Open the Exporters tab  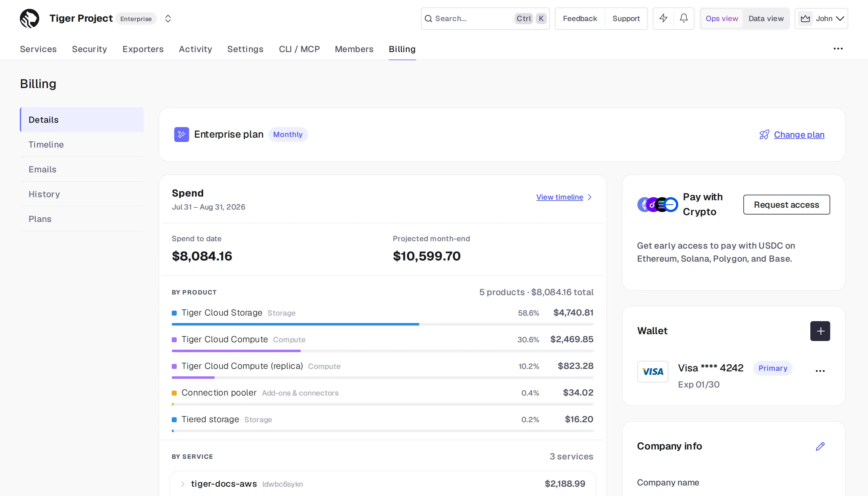point(143,49)
